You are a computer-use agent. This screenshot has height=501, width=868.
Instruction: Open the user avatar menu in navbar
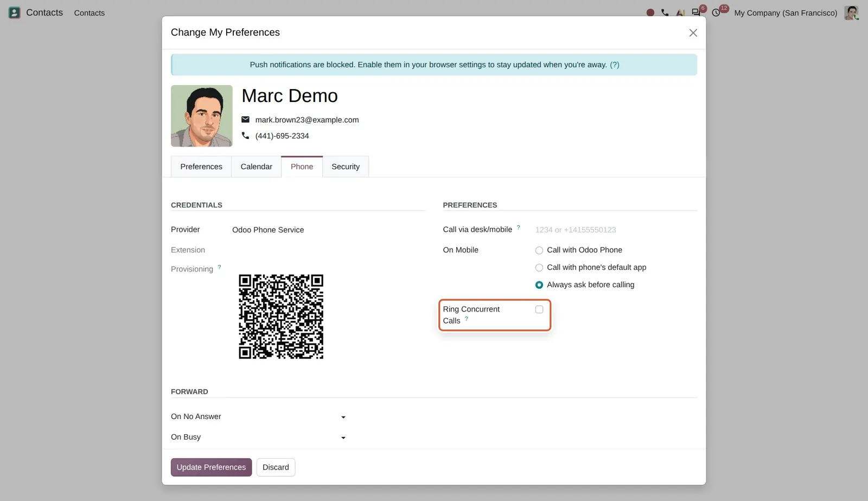[x=851, y=12]
